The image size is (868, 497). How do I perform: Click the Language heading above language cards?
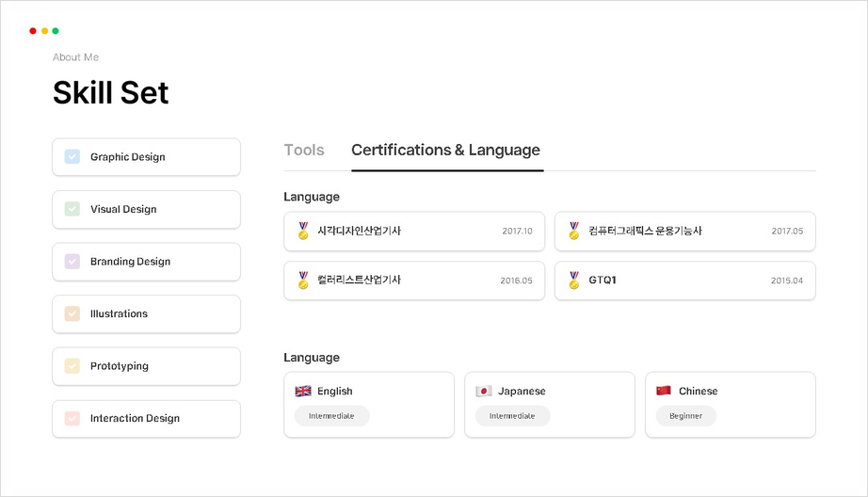[x=312, y=358]
